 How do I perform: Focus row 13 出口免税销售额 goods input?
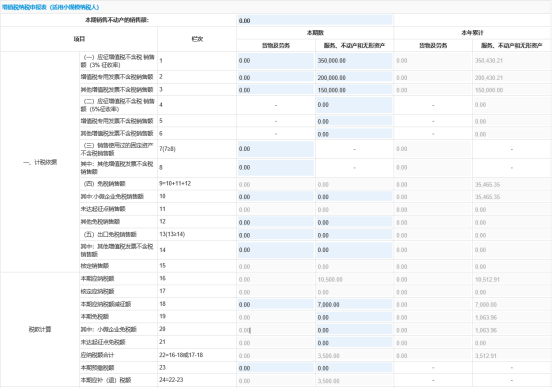(x=276, y=235)
